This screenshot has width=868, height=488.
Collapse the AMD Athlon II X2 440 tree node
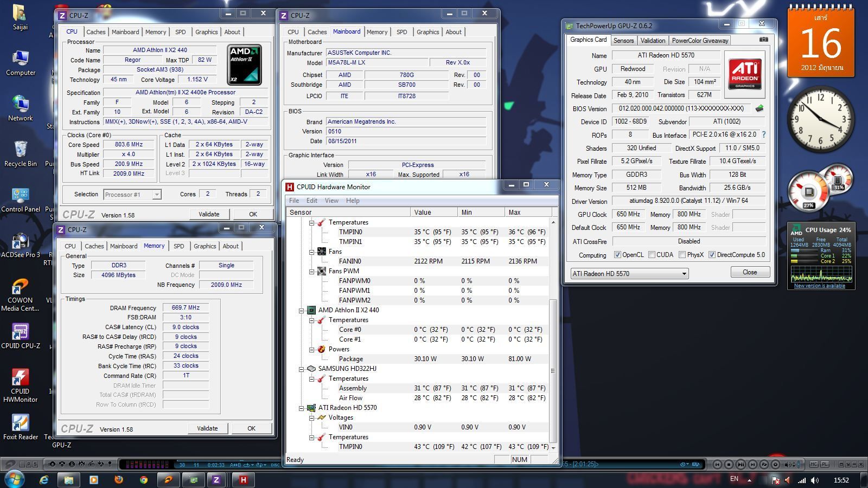point(302,310)
